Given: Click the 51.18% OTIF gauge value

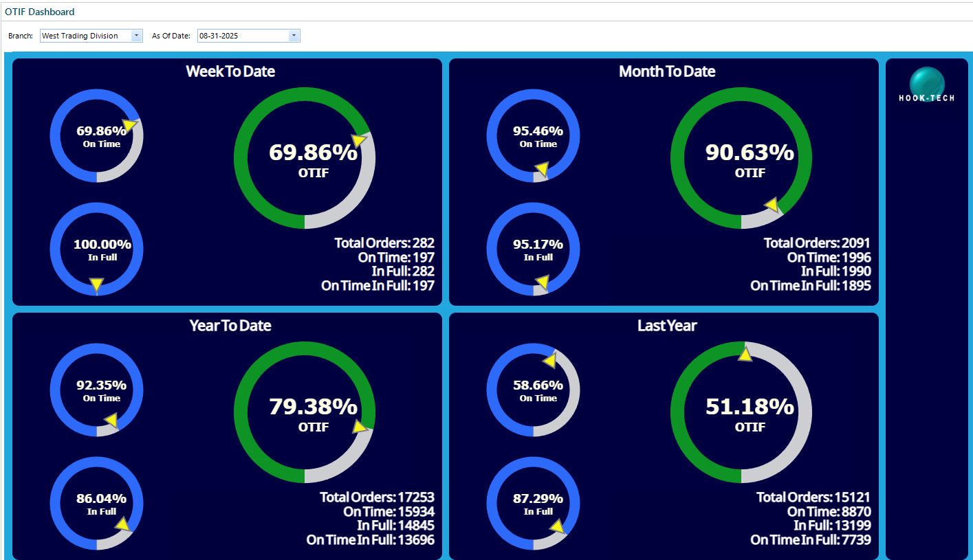Looking at the screenshot, I should pyautogui.click(x=750, y=407).
